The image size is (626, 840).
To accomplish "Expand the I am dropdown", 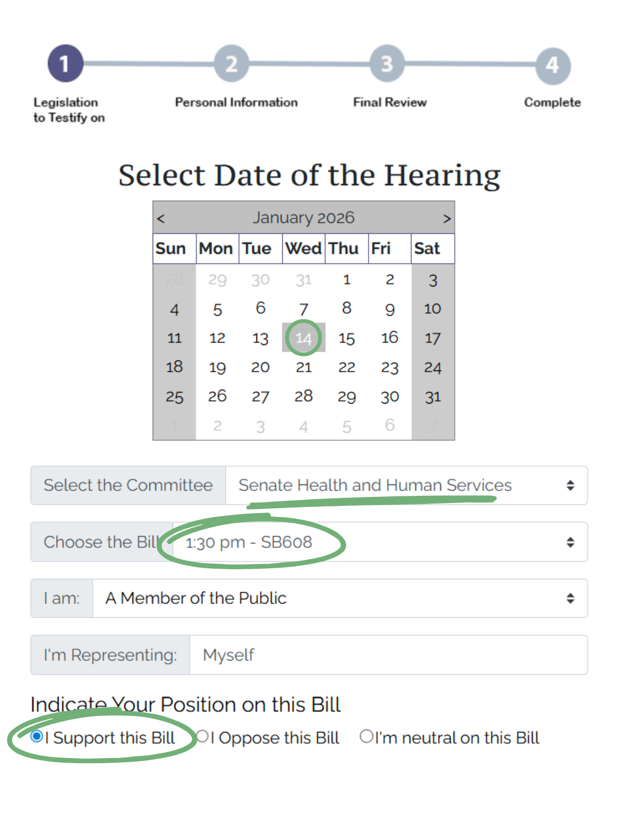I will point(339,598).
